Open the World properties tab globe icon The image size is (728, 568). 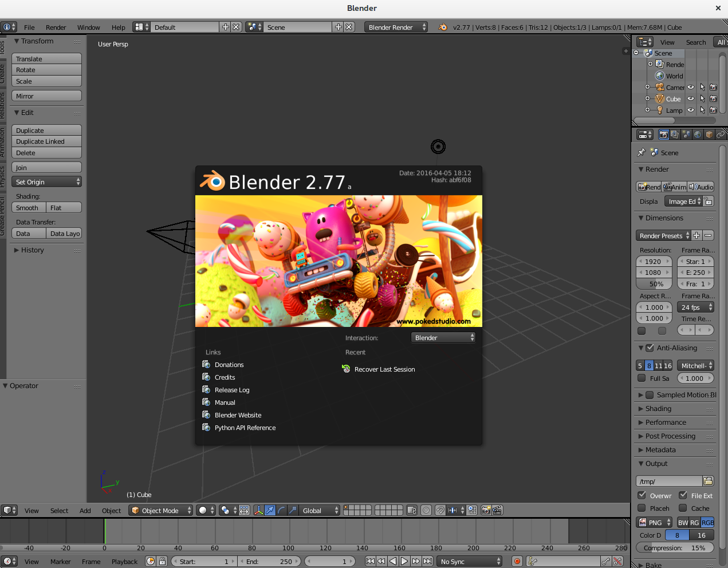point(698,135)
